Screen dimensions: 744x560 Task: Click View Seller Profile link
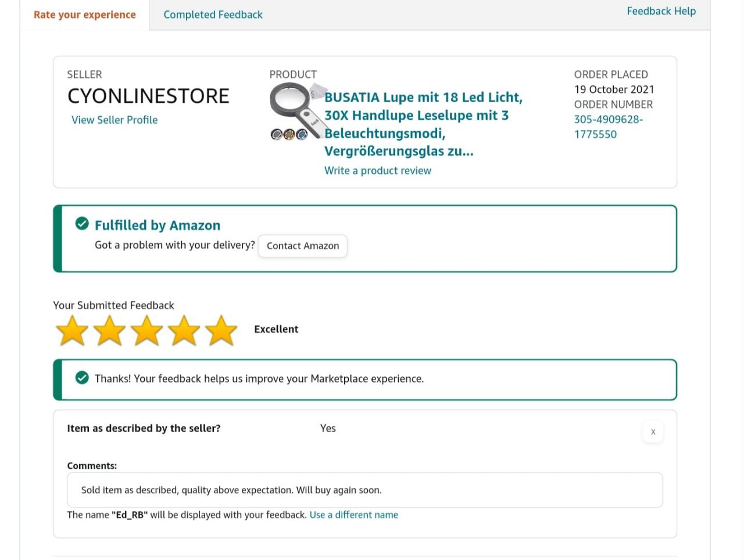pos(115,120)
